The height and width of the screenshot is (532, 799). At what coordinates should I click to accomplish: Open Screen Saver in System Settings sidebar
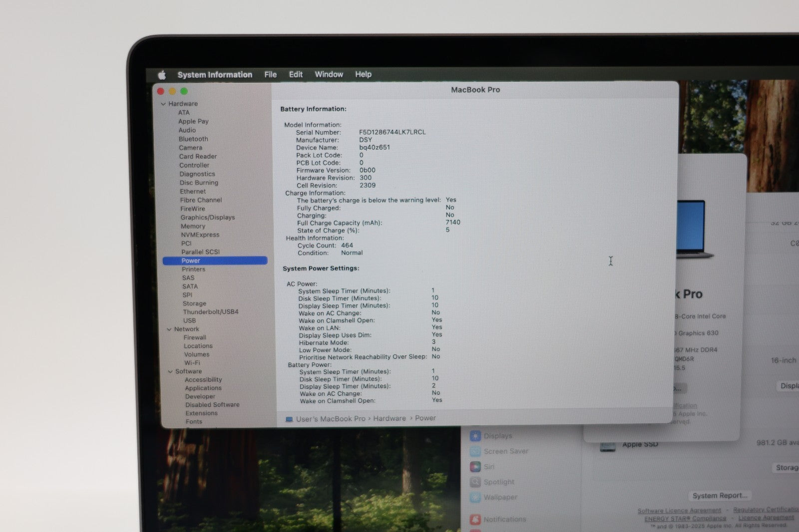[x=499, y=451]
